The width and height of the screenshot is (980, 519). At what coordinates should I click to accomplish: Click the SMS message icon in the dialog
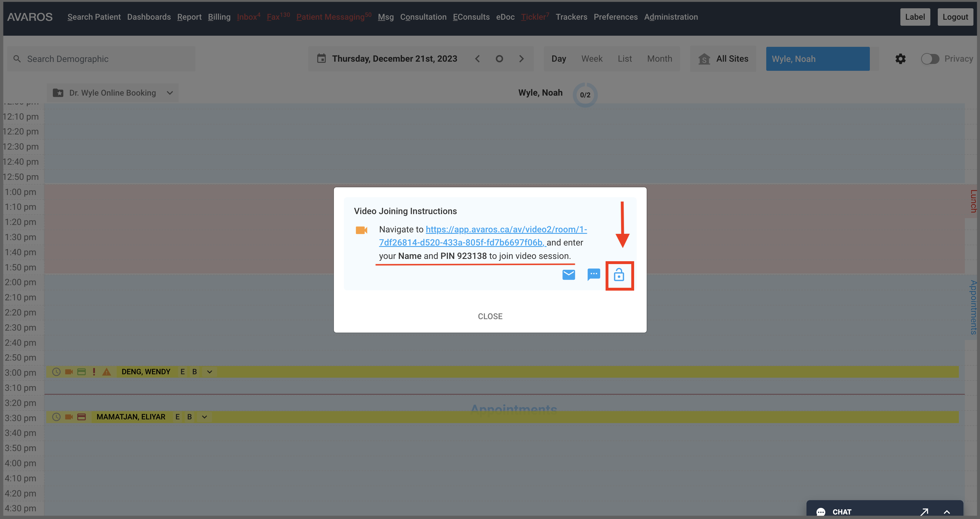[x=594, y=275]
